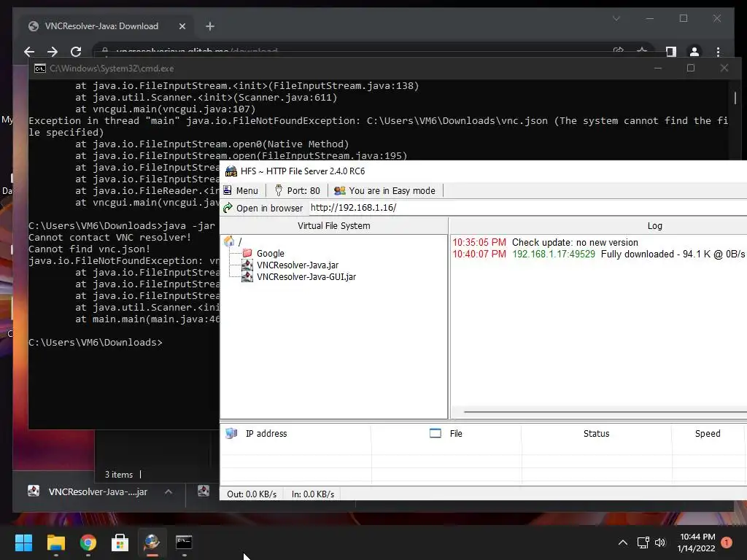The image size is (747, 560).
Task: Click the In: 0.0 KB/s status entry
Action: [312, 494]
